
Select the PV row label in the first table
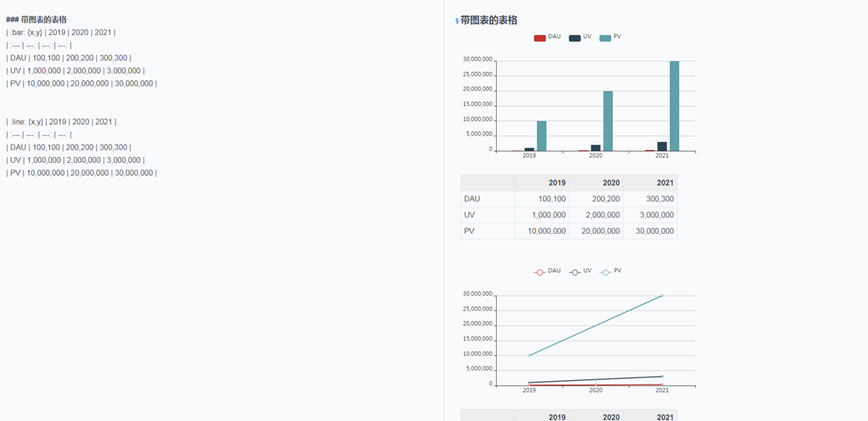(470, 231)
